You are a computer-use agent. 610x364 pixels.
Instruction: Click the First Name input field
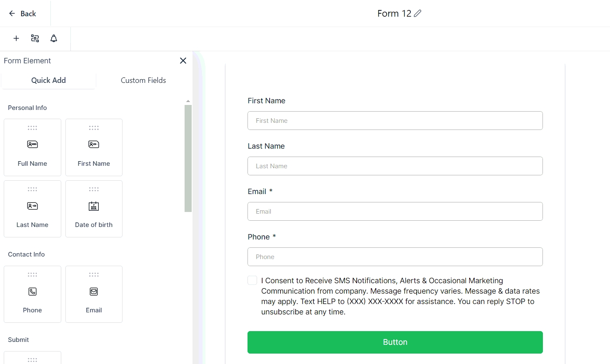click(x=395, y=121)
